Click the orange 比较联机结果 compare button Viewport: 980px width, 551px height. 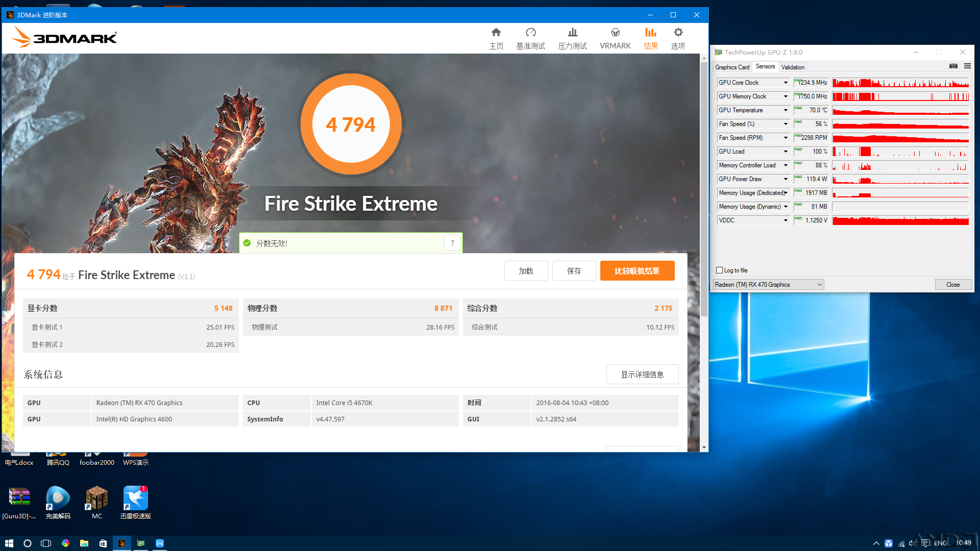coord(637,271)
